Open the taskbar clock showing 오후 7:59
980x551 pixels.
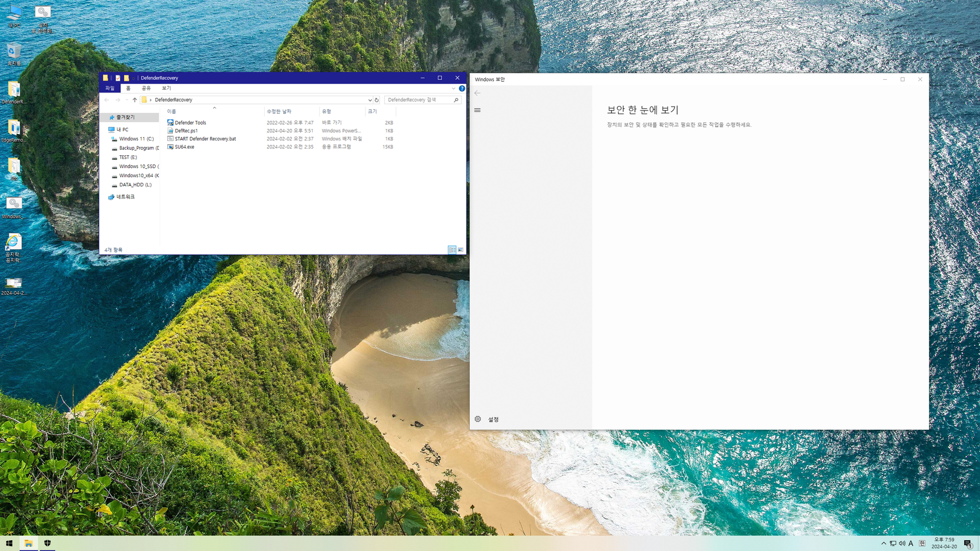(x=944, y=543)
